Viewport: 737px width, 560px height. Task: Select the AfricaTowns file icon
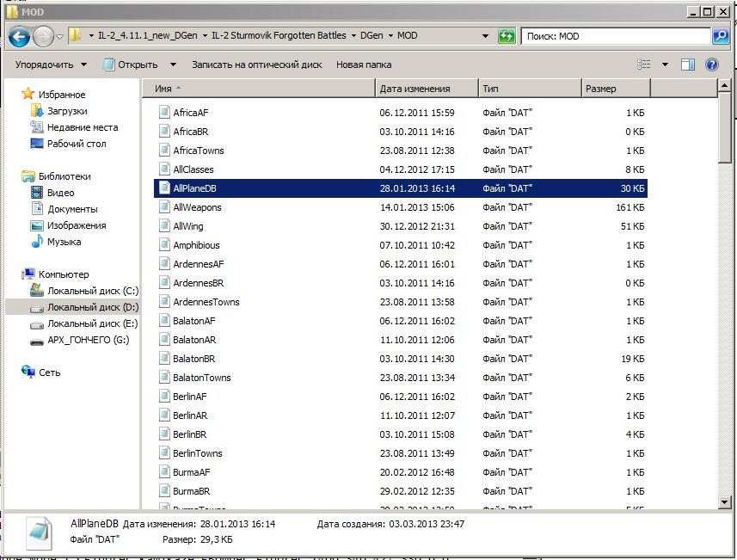tap(164, 150)
